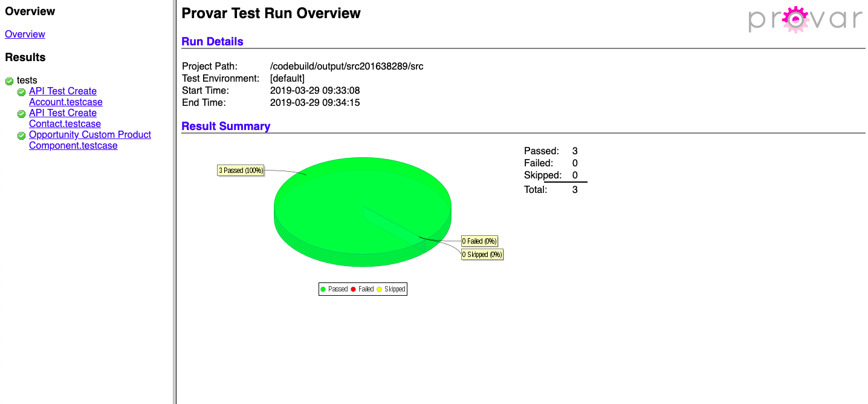Click the green pass icon beside tests
The image size is (868, 404).
(9, 81)
